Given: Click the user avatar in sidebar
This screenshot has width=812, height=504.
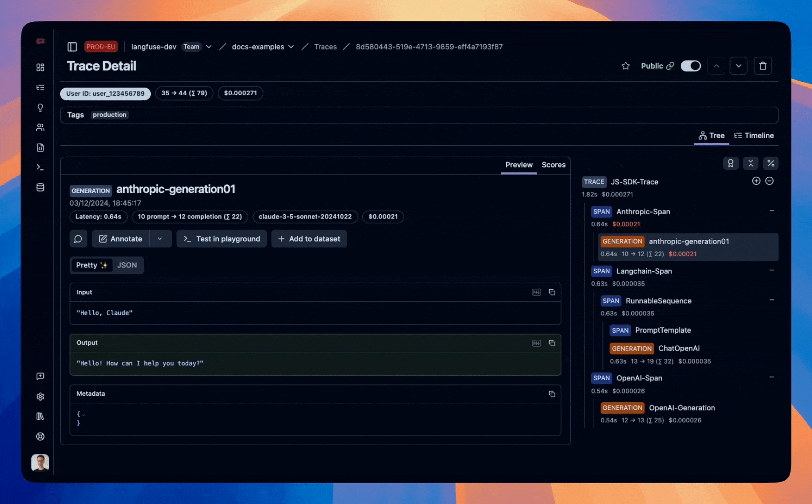Looking at the screenshot, I should [40, 463].
